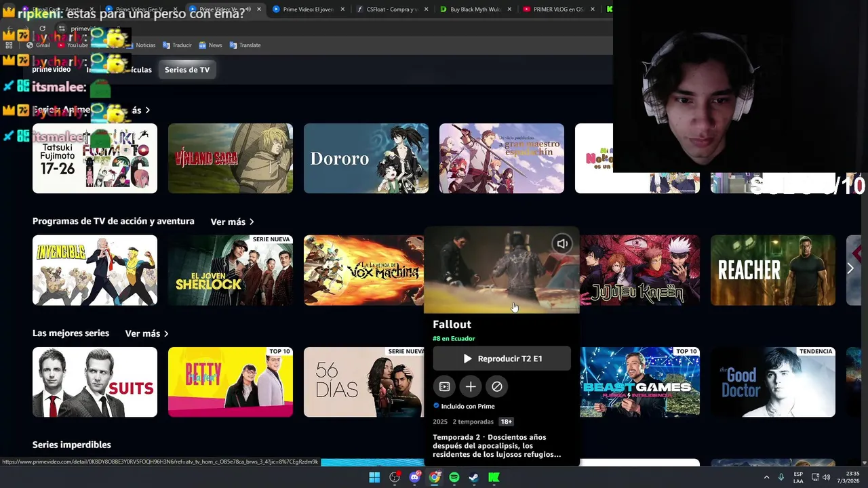Click the '#8 en Ecuador' ranking text

454,339
